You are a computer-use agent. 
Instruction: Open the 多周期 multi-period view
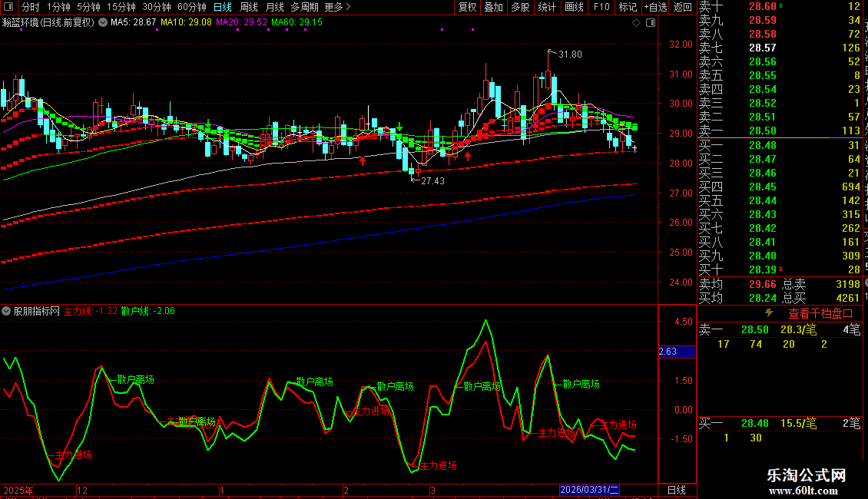[304, 7]
